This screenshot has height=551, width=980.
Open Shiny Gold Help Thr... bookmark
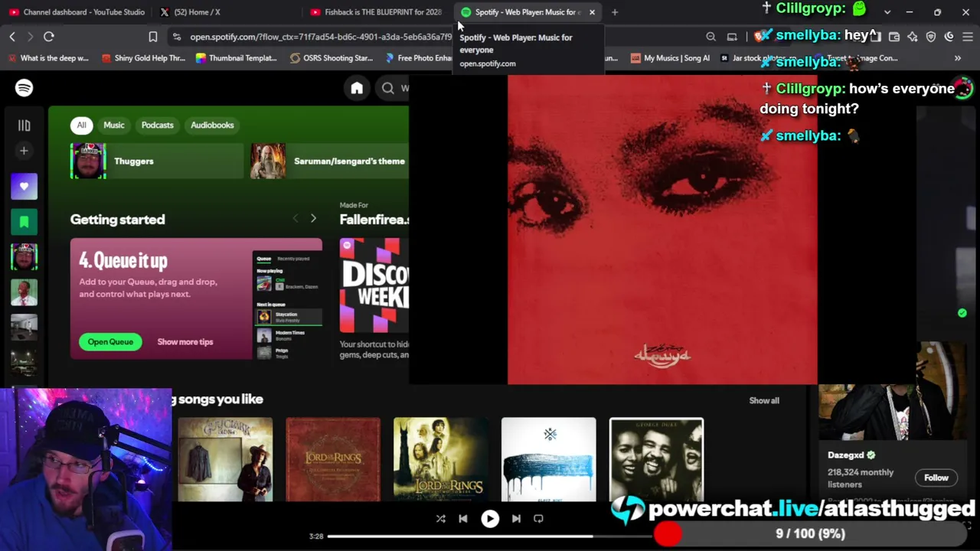point(144,58)
